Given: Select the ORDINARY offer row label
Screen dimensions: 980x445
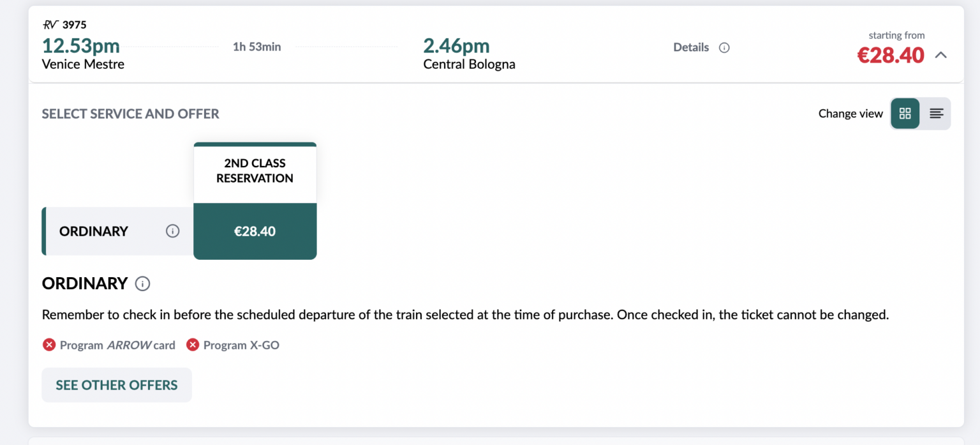Looking at the screenshot, I should [x=94, y=231].
